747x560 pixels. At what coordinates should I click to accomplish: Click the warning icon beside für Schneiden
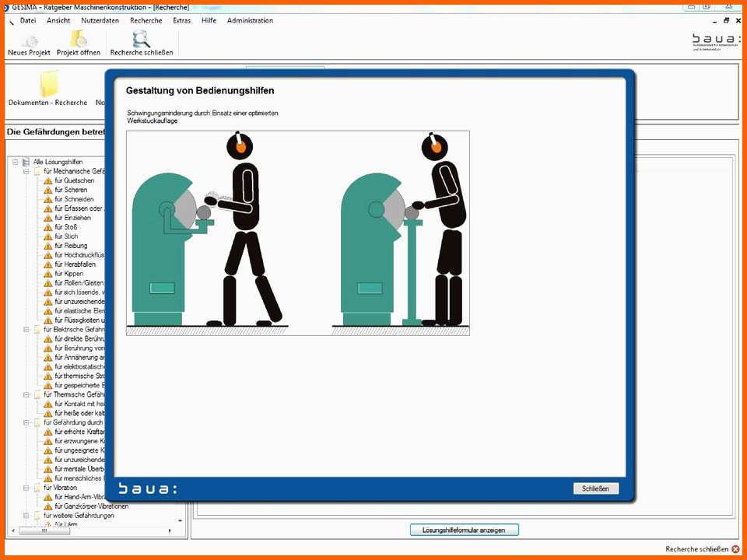pyautogui.click(x=48, y=200)
